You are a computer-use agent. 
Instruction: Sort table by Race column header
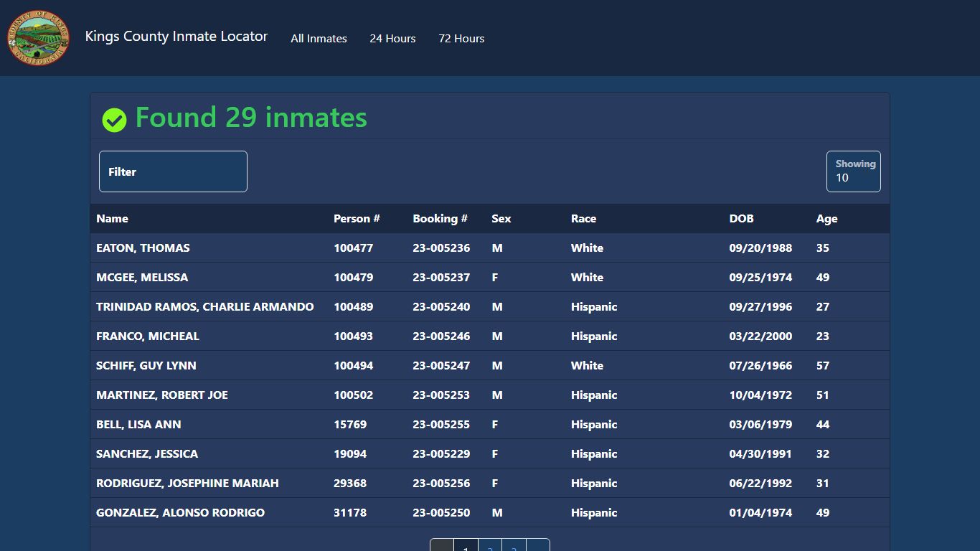[583, 219]
